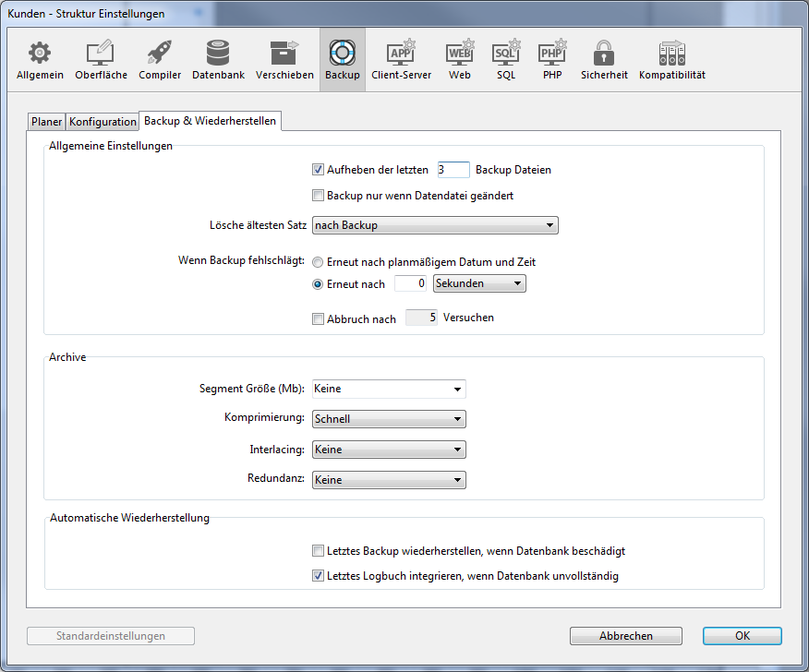Open the Allgemein settings page
Viewport: 809px width, 672px height.
[x=40, y=60]
